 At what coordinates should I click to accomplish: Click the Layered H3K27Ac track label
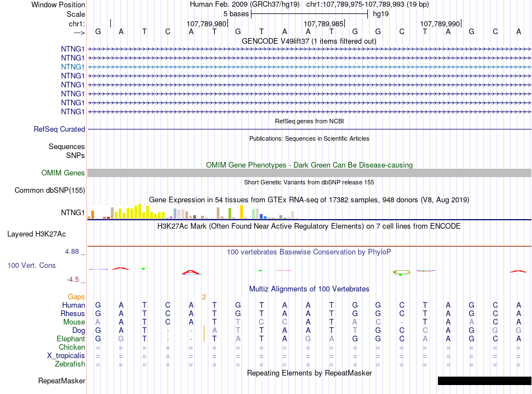(x=36, y=234)
